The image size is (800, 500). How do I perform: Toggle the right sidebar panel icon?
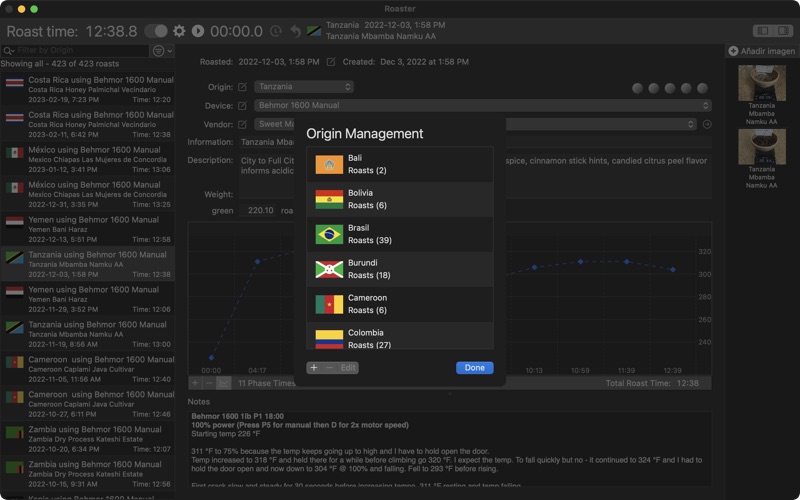783,31
